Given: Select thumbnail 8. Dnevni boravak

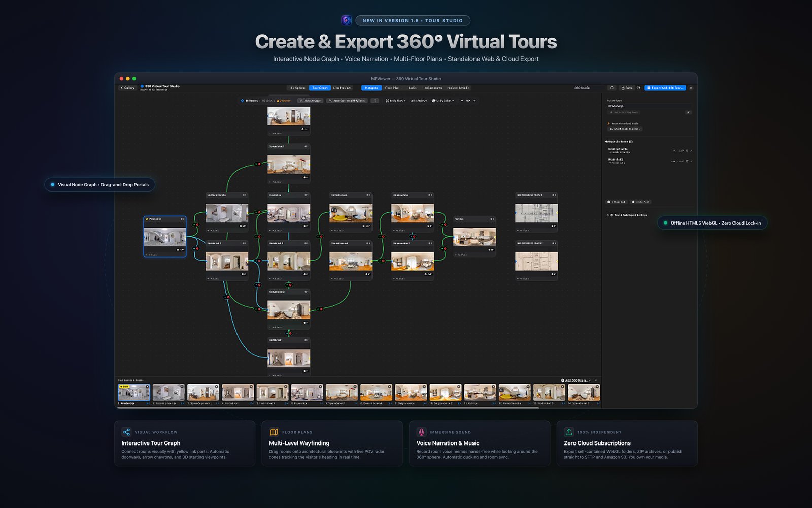Looking at the screenshot, I should click(376, 394).
